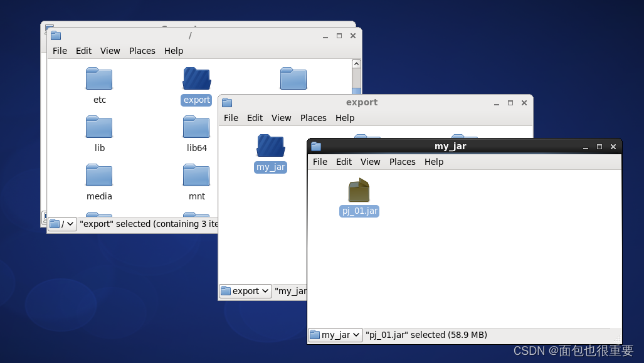Select the lib64 folder icon

click(x=196, y=127)
